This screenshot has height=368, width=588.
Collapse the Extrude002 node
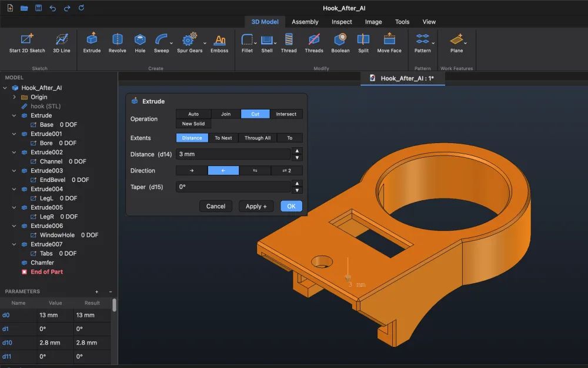coord(14,152)
